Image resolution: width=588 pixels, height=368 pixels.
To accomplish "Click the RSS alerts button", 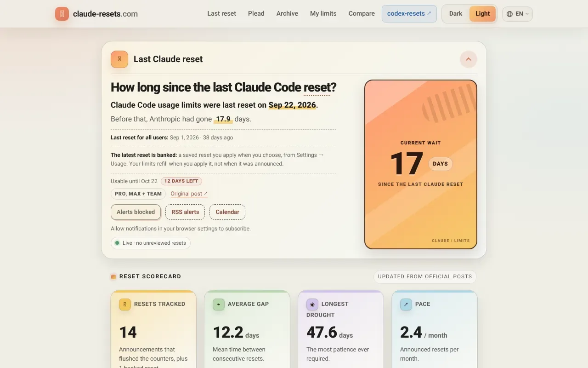I will click(x=185, y=212).
